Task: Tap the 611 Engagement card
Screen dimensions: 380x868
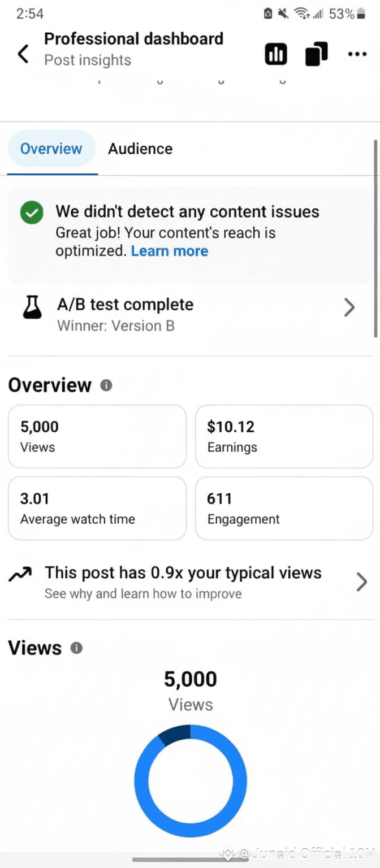Action: (x=284, y=508)
